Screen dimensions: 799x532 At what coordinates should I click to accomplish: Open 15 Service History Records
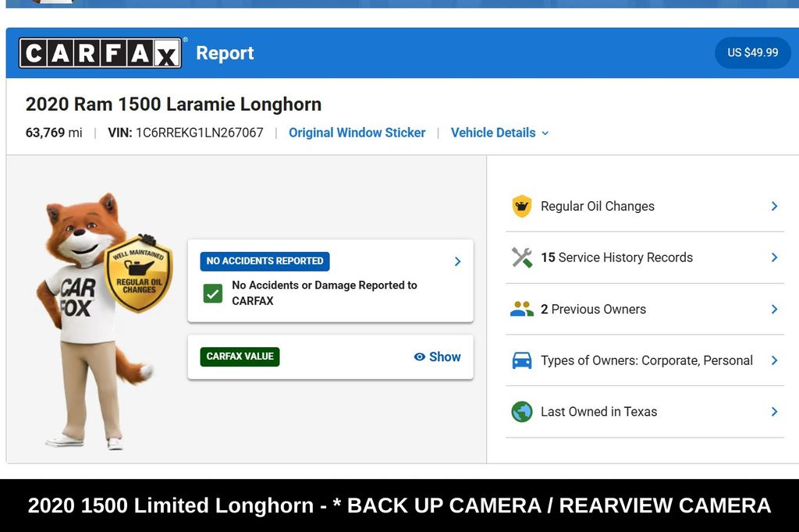click(645, 257)
